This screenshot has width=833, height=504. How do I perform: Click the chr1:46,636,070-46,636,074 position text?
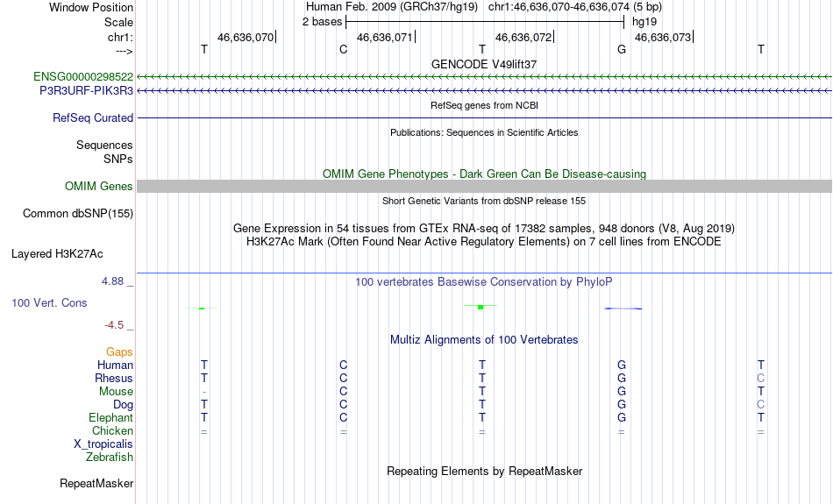coord(575,7)
